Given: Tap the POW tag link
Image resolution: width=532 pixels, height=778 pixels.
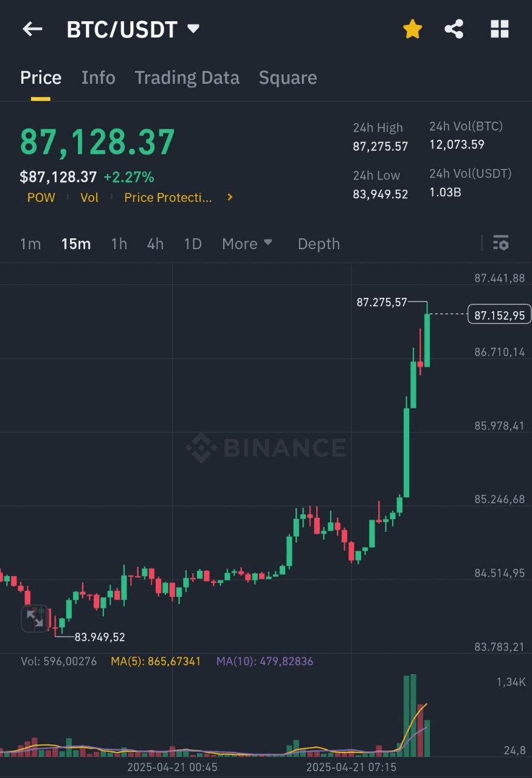Looking at the screenshot, I should pos(41,198).
